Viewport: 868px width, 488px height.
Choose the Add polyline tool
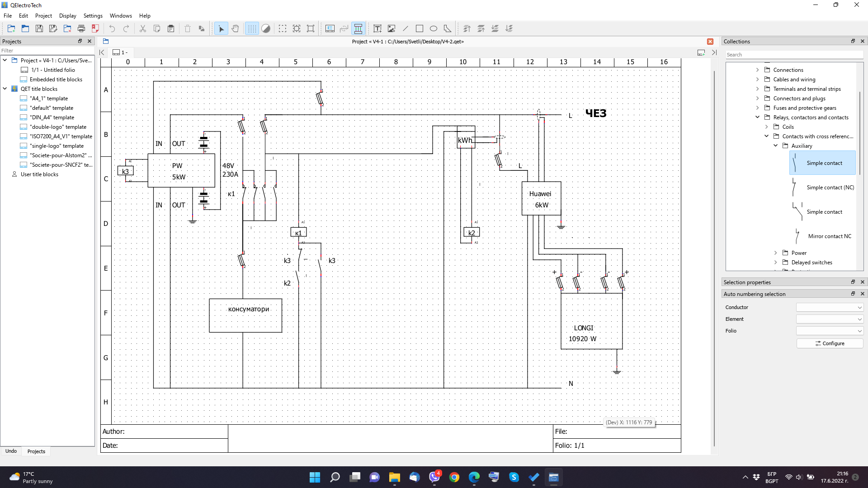447,28
